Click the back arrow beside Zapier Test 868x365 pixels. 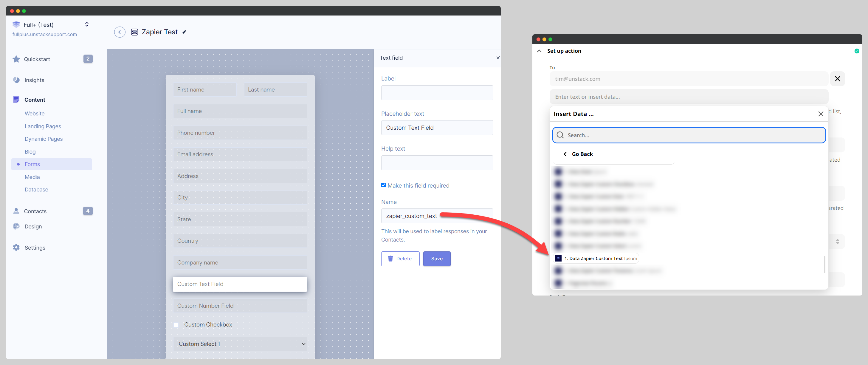coord(120,32)
